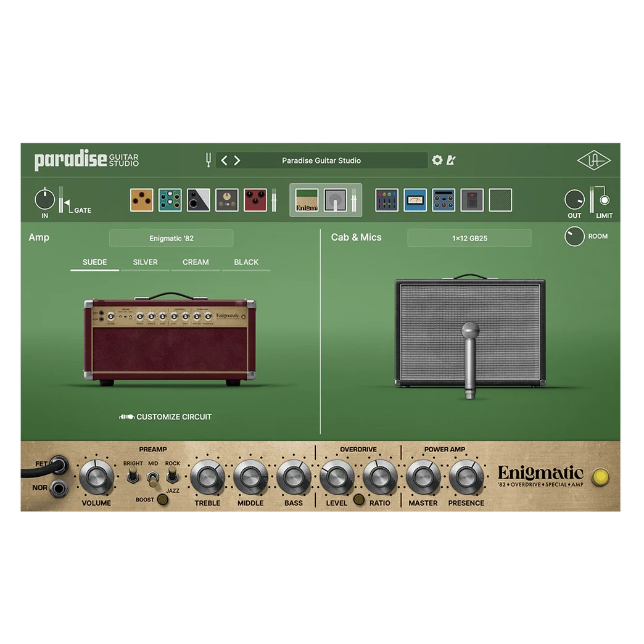644x644 pixels.
Task: Click the Universal Audio logo
Action: 594,160
